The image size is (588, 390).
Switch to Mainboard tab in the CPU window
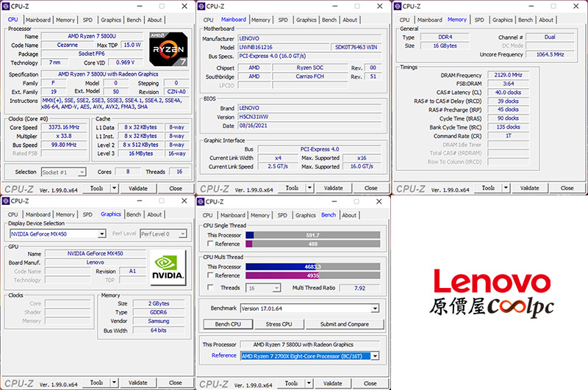click(38, 20)
